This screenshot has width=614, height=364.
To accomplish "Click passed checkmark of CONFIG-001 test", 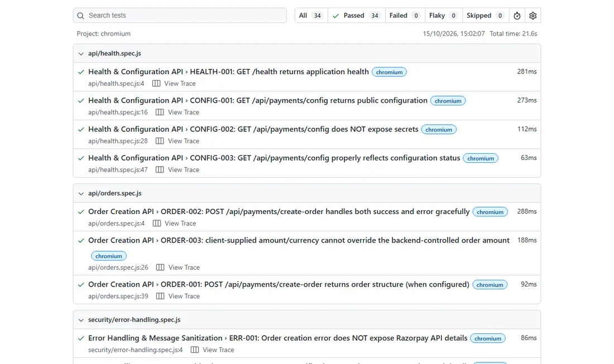I will pyautogui.click(x=81, y=101).
